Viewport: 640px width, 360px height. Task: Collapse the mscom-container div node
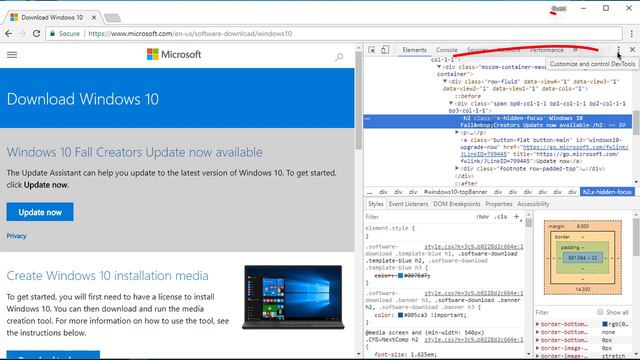(439, 67)
